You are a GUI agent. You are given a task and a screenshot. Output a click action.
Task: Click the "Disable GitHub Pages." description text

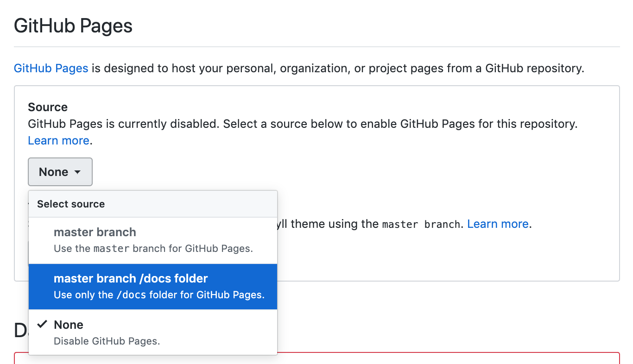pyautogui.click(x=107, y=341)
